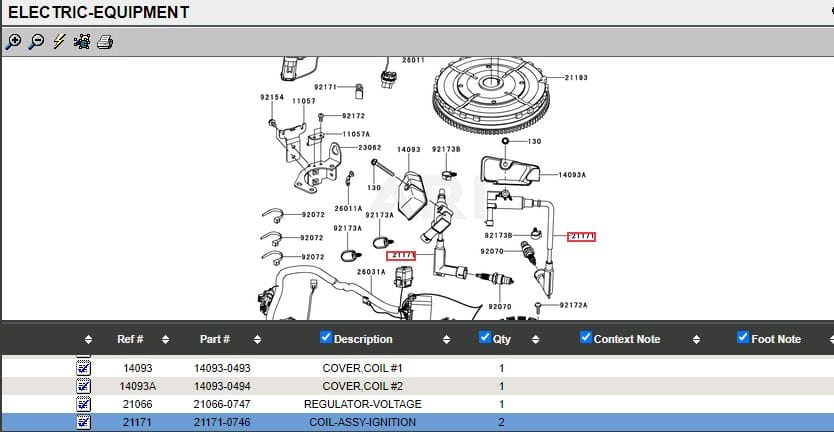Toggle the Qty column checkbox
Screen dimensions: 834x432
point(486,337)
